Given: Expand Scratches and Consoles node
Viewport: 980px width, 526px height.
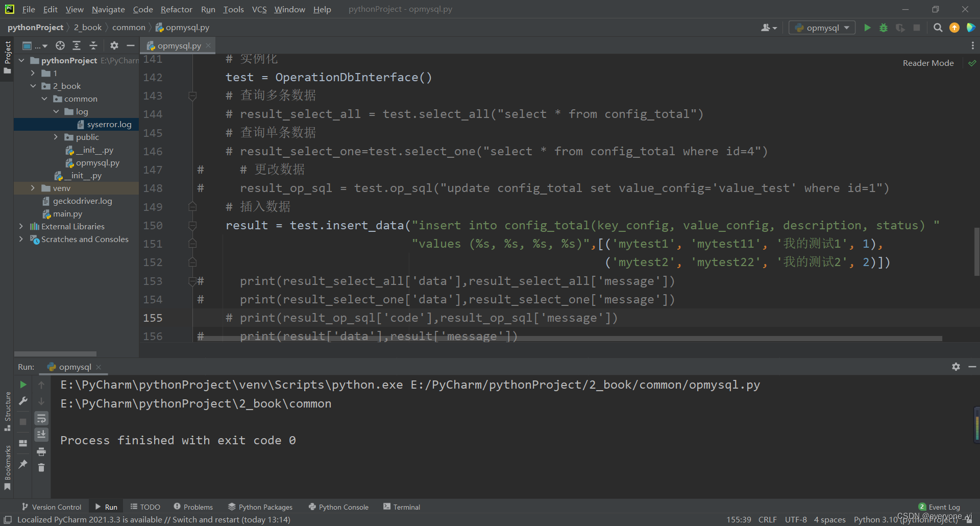Looking at the screenshot, I should click(x=21, y=239).
